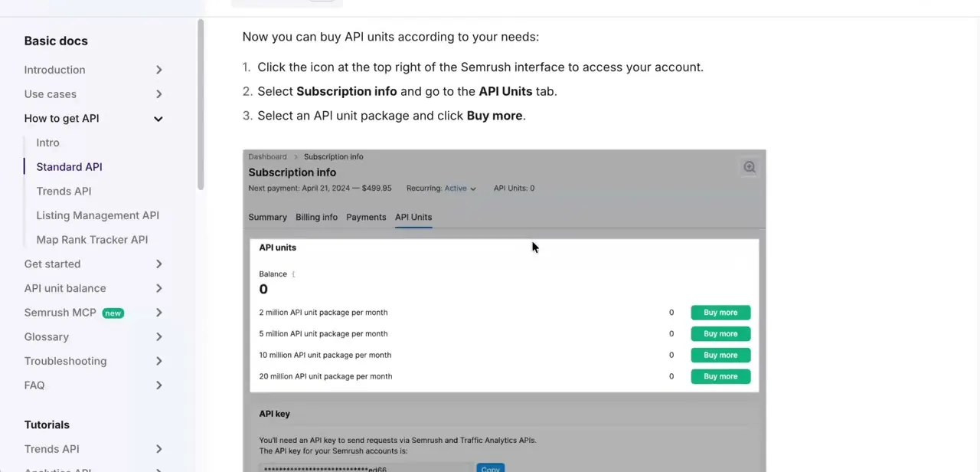Click Buy more for 2 million package
The width and height of the screenshot is (980, 472).
point(720,313)
